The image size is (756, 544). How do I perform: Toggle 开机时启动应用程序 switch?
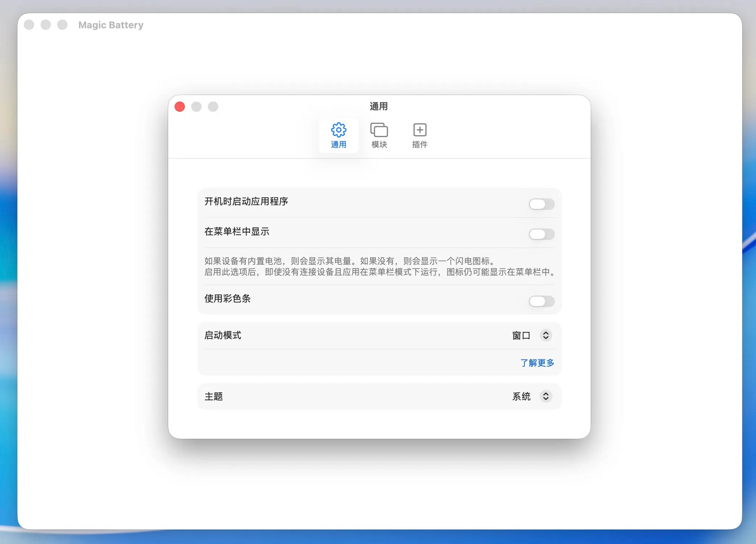coord(541,204)
